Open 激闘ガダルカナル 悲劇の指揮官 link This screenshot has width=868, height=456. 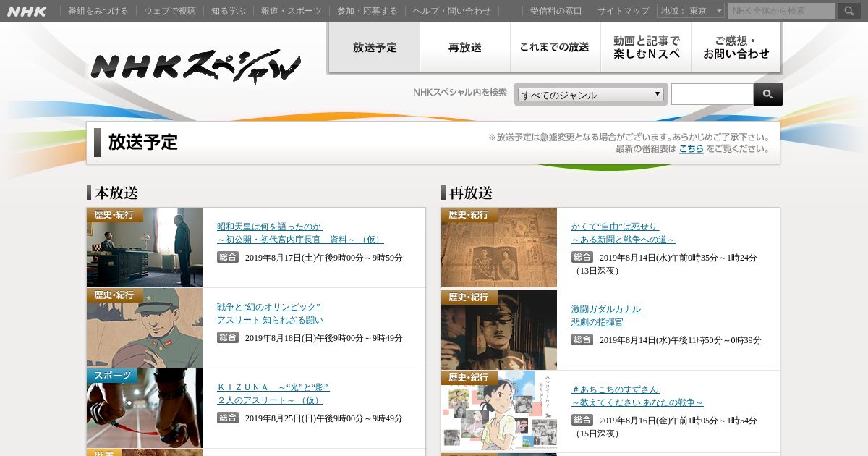pyautogui.click(x=607, y=316)
